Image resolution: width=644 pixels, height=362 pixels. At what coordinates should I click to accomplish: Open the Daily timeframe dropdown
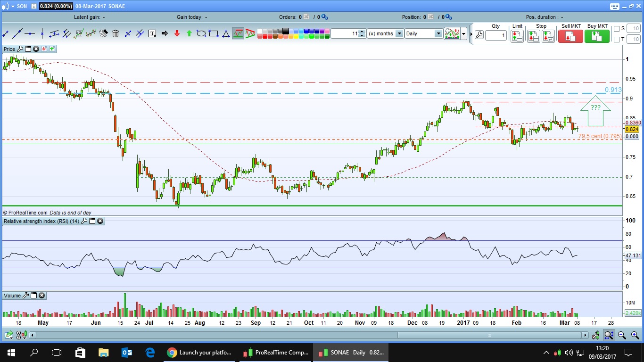pos(438,33)
